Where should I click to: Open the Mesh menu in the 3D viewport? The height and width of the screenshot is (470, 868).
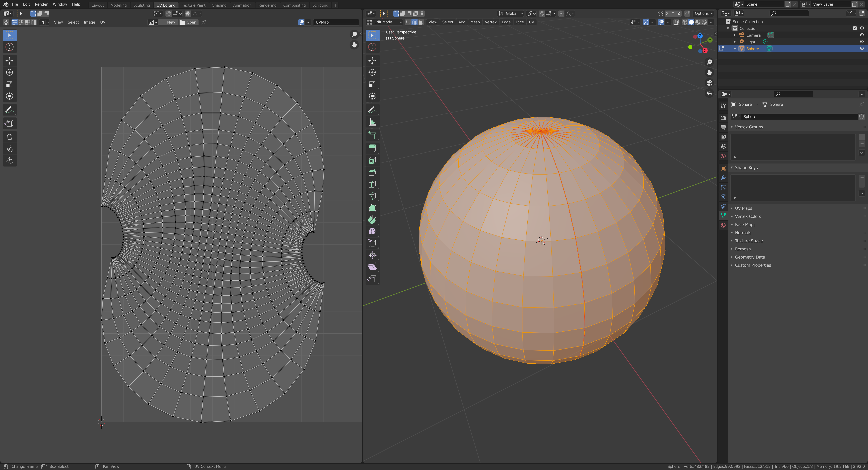475,22
